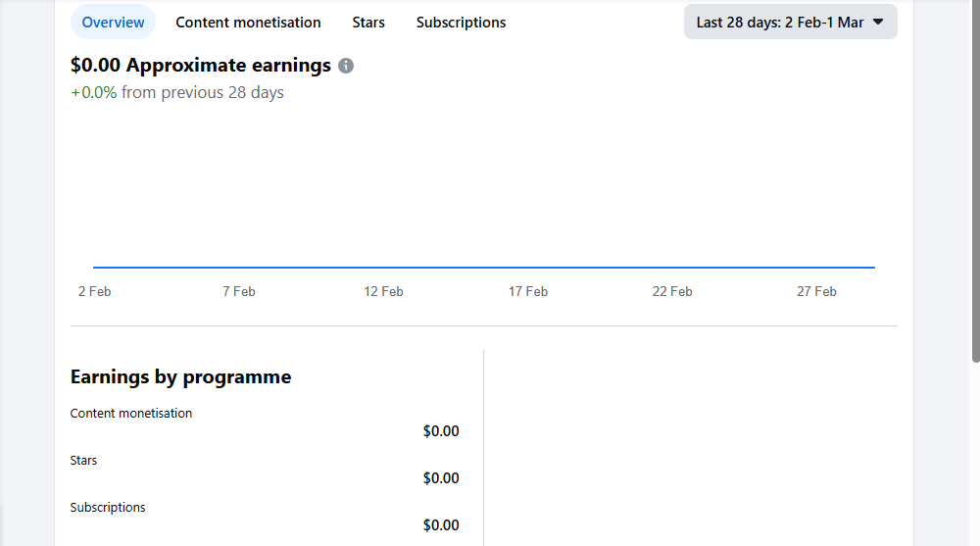Select Content monetisation in Earnings by programme

coord(131,414)
